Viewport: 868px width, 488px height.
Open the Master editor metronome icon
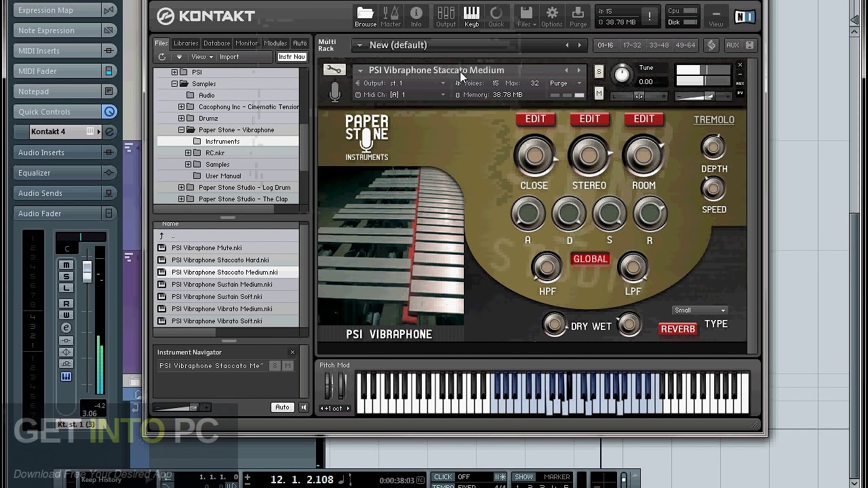[x=391, y=16]
